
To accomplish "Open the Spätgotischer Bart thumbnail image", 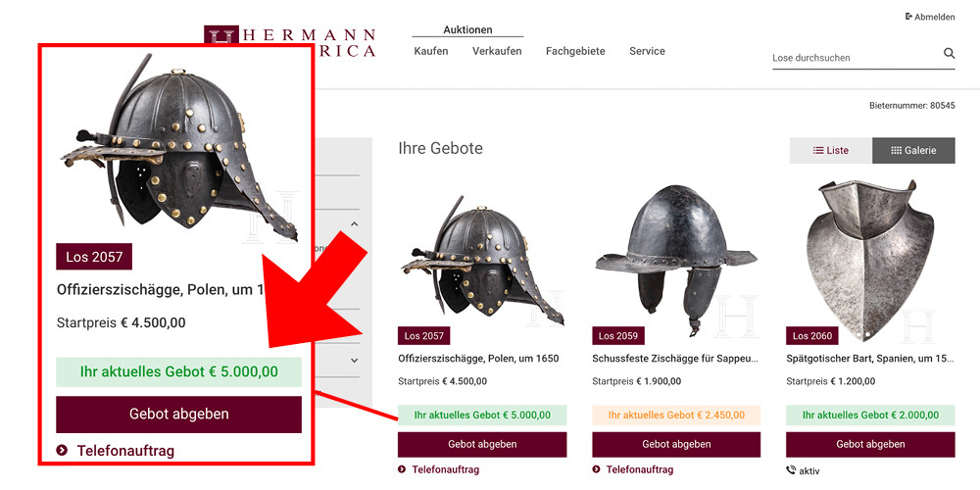I will click(x=870, y=250).
